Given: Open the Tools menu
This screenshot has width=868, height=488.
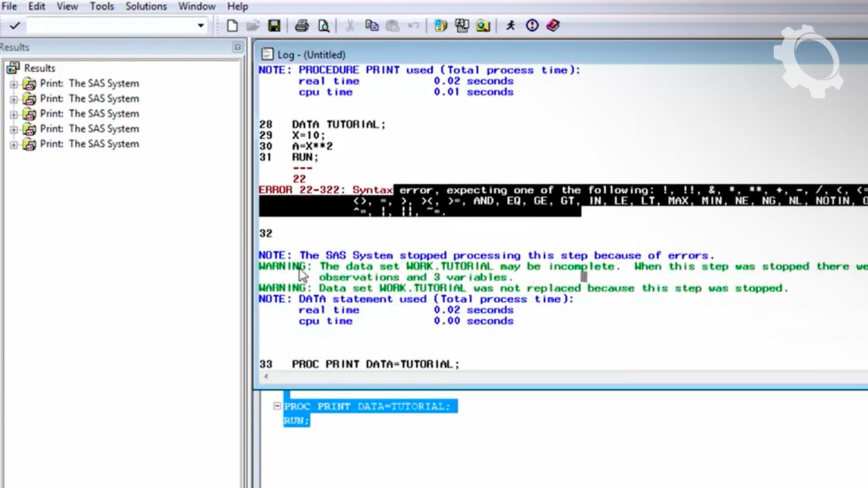Looking at the screenshot, I should click(102, 6).
